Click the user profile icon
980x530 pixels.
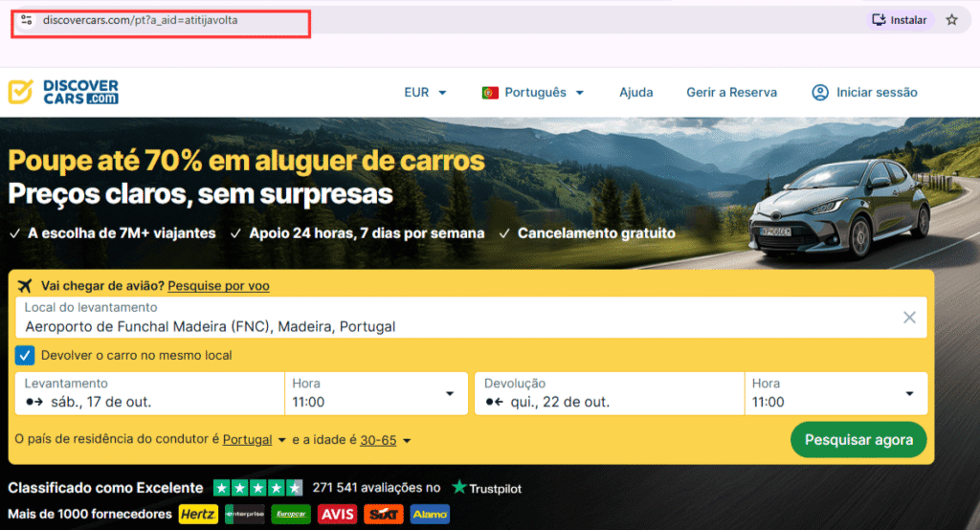(819, 93)
